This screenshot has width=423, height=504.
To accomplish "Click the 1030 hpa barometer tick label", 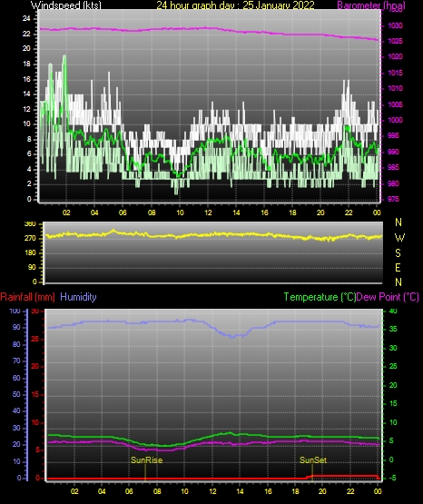I will click(x=395, y=25).
